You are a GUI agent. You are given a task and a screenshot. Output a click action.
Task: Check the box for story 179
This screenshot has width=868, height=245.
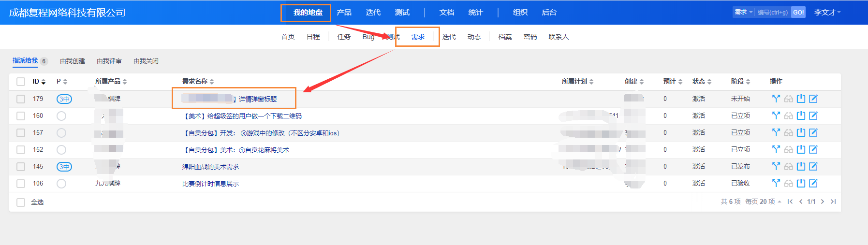point(21,99)
